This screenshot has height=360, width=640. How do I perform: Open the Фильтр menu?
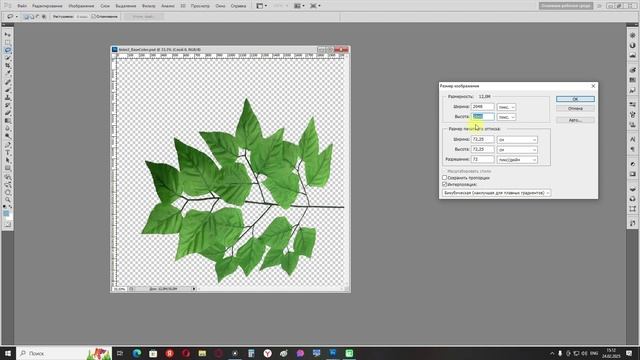(x=149, y=6)
